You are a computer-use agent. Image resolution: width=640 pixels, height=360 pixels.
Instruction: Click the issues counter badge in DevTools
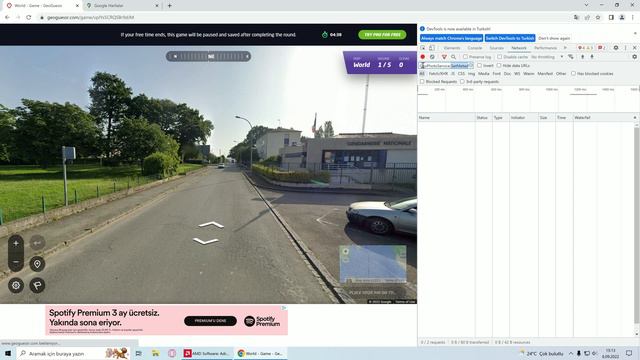(602, 48)
